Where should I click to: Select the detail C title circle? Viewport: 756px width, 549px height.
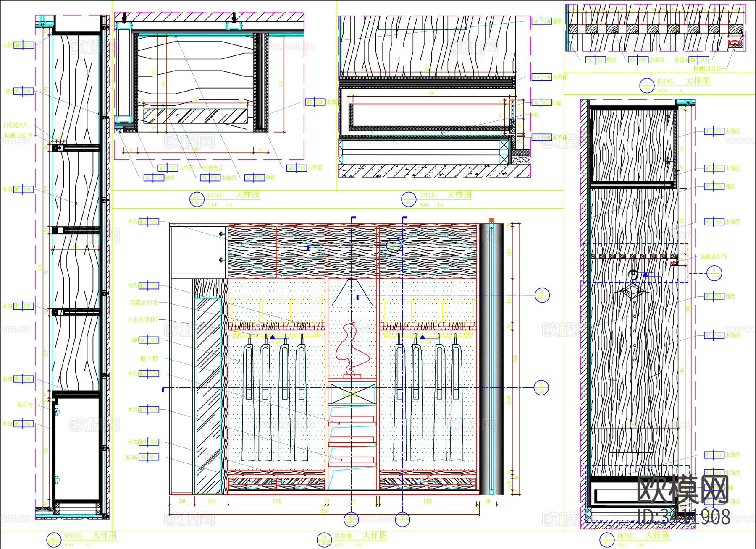click(409, 199)
